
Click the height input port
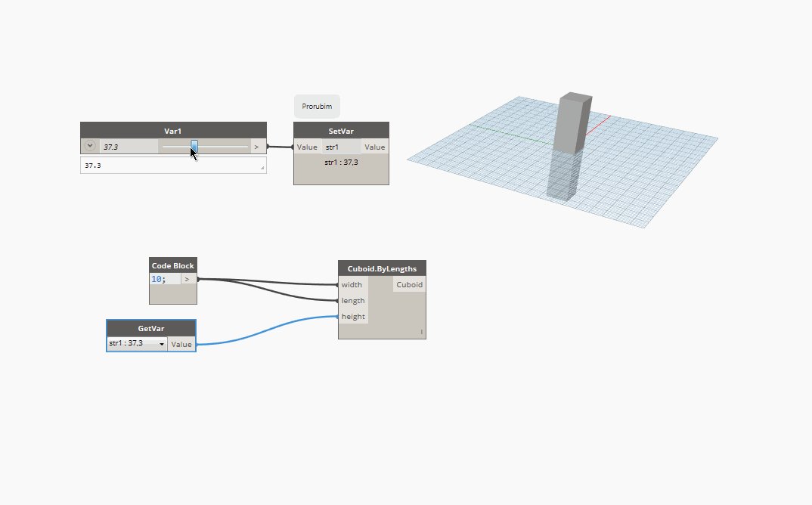[x=352, y=317]
